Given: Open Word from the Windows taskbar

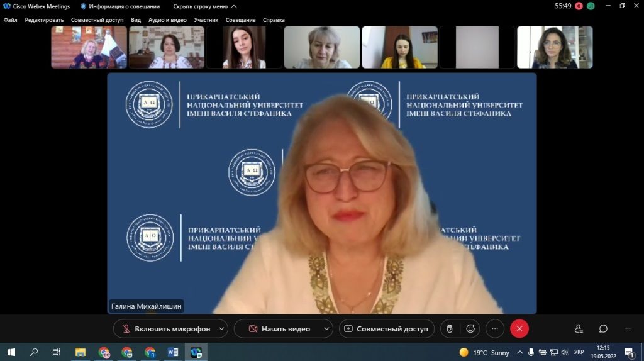Looking at the screenshot, I should pos(173,352).
